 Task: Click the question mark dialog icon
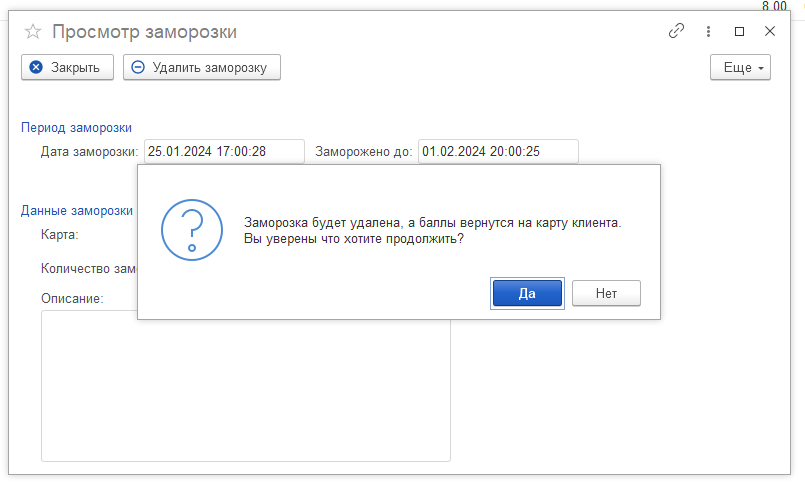(192, 230)
